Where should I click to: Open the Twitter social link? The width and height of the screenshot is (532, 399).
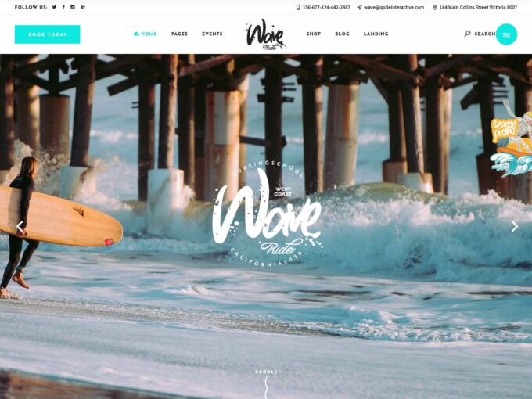point(54,7)
